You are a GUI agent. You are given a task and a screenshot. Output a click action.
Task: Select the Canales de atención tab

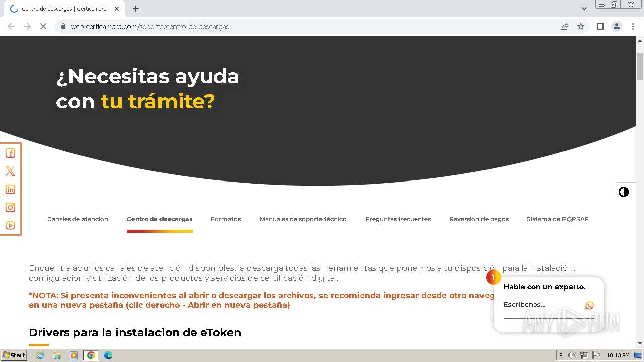pos(77,219)
